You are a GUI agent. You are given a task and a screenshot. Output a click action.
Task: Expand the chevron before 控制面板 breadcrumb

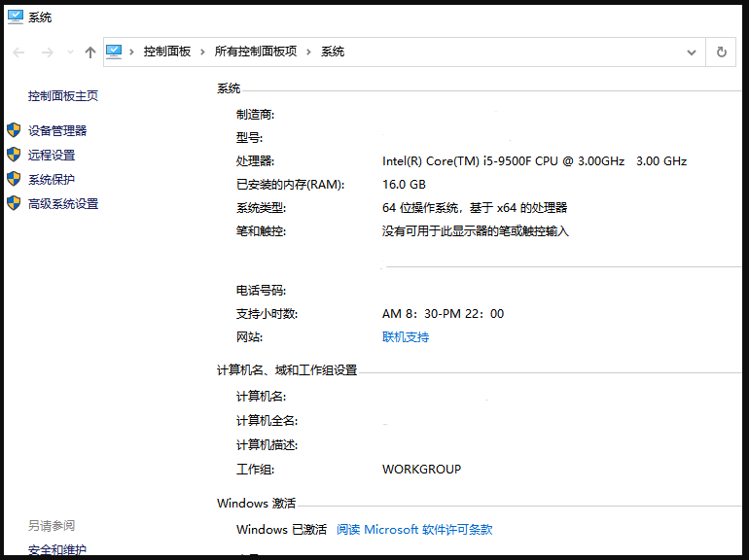[x=132, y=52]
